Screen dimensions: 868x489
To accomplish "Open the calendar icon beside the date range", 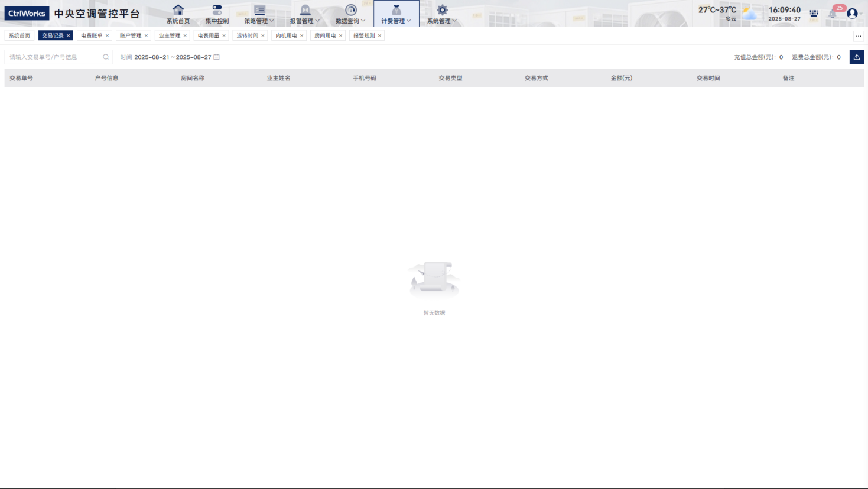I will coord(217,57).
